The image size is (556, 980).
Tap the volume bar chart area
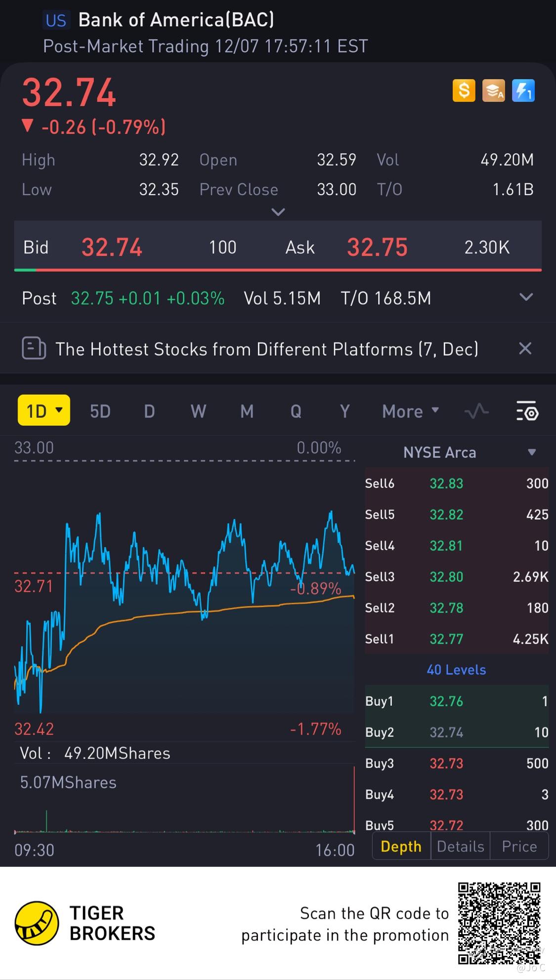click(x=184, y=800)
